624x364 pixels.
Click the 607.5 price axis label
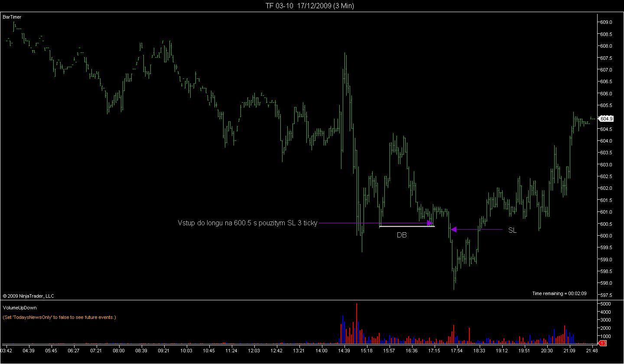606,58
